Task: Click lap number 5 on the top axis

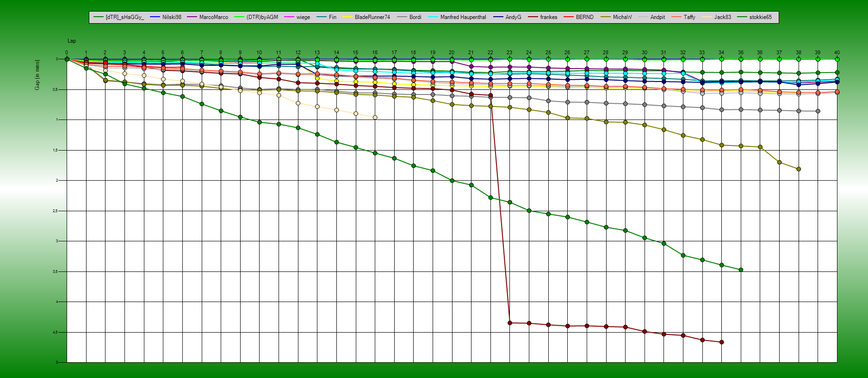Action: click(x=163, y=52)
